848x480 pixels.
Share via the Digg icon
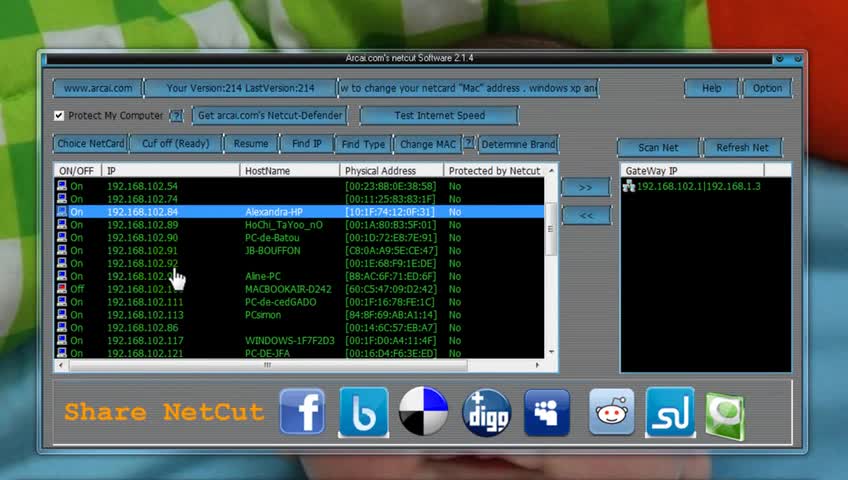(486, 412)
